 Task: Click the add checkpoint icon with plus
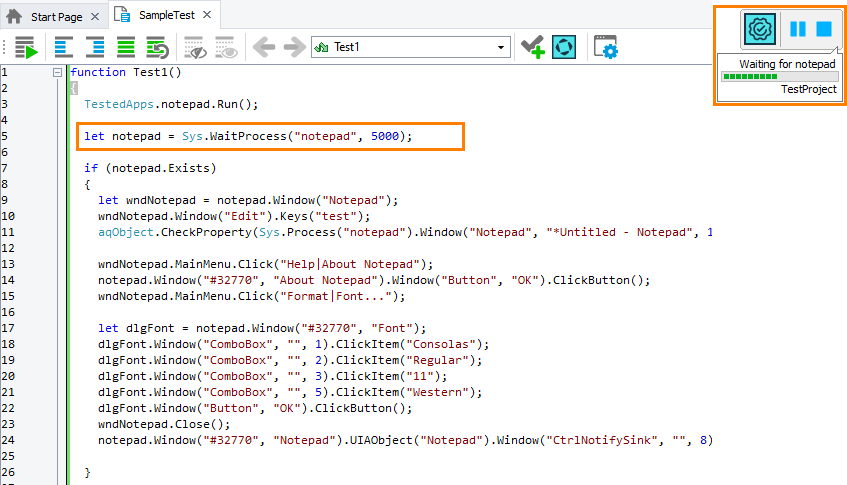pyautogui.click(x=533, y=47)
